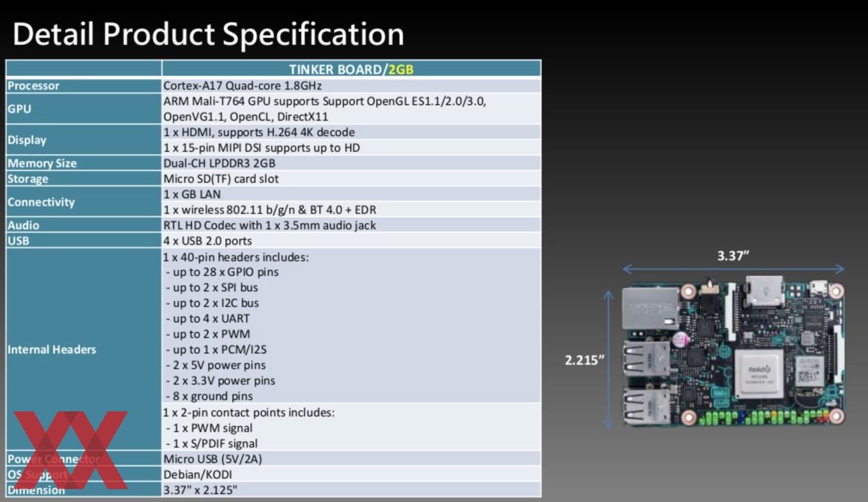Select '1 x 40-pin headers includes:' line

(x=236, y=257)
